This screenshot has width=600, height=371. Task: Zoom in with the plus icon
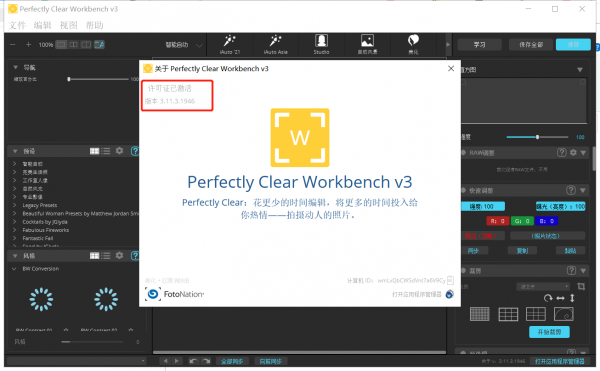[x=28, y=45]
